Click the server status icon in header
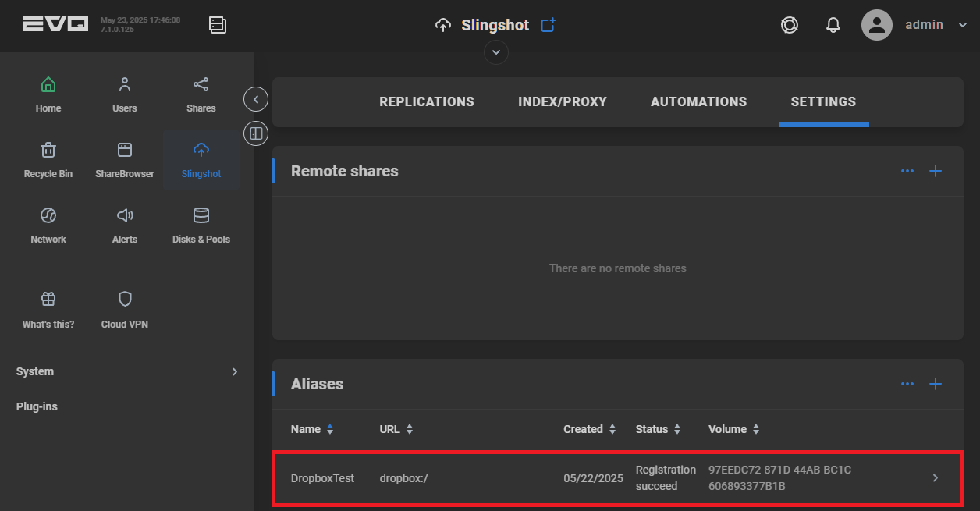 [x=218, y=25]
